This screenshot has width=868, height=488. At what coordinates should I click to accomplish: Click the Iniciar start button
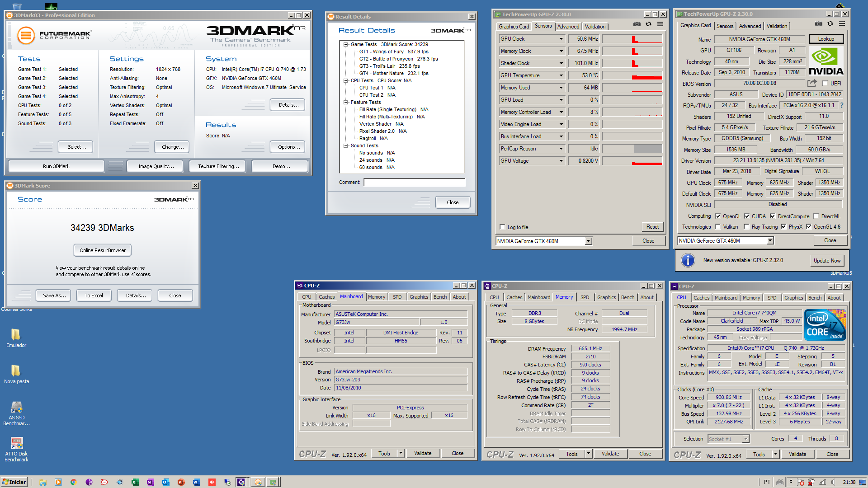pos(14,482)
